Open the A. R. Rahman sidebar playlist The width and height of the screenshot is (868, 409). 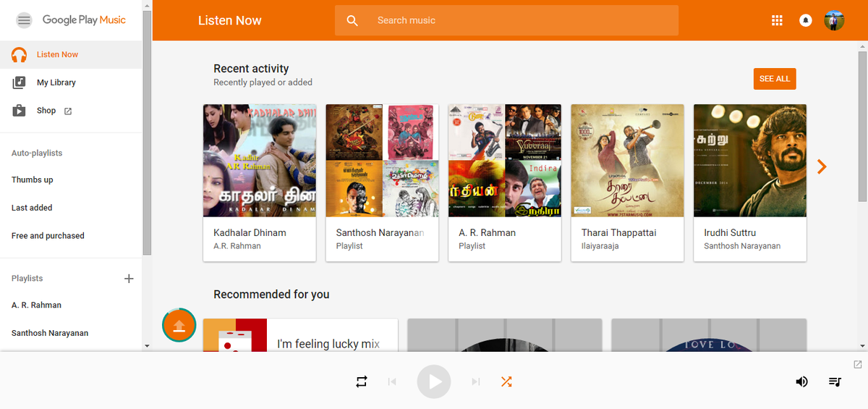click(x=36, y=305)
